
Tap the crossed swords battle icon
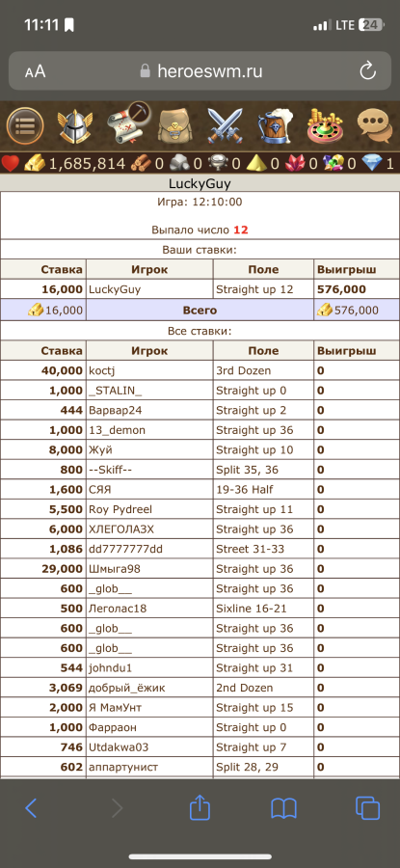coord(225,126)
